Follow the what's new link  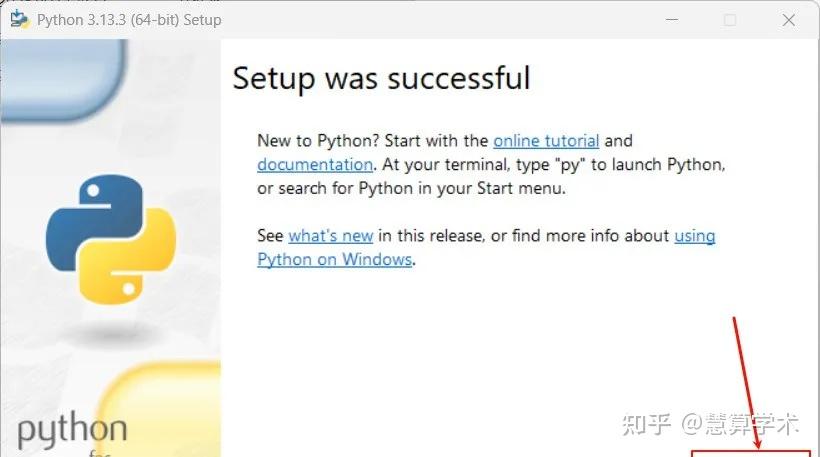pos(330,236)
